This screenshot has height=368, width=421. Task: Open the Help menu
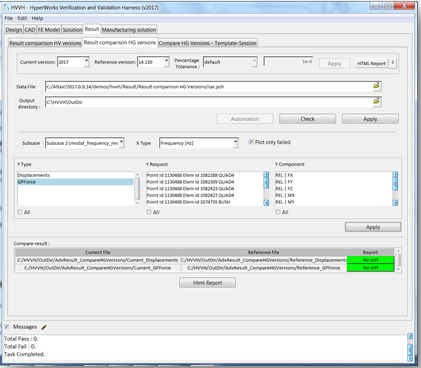[x=37, y=18]
